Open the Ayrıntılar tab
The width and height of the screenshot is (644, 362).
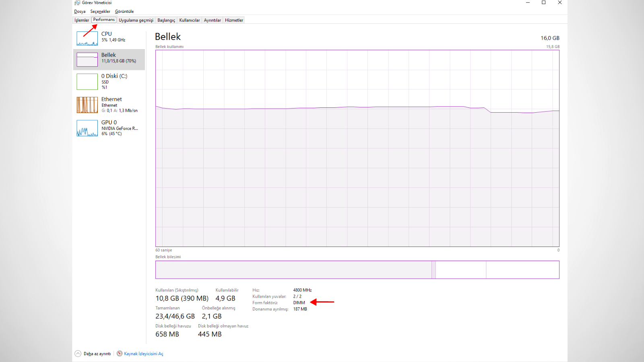pyautogui.click(x=213, y=20)
